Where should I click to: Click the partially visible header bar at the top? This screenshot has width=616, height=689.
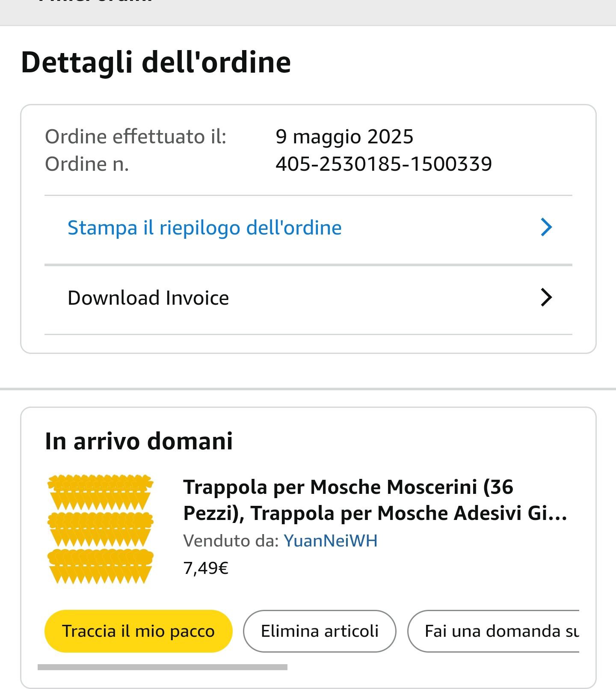[308, 12]
